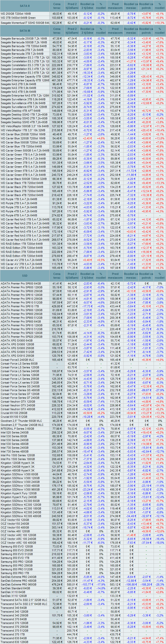Click WD Caviar AV 2TB product name
This screenshot has width=166, height=644.
(21, 260)
